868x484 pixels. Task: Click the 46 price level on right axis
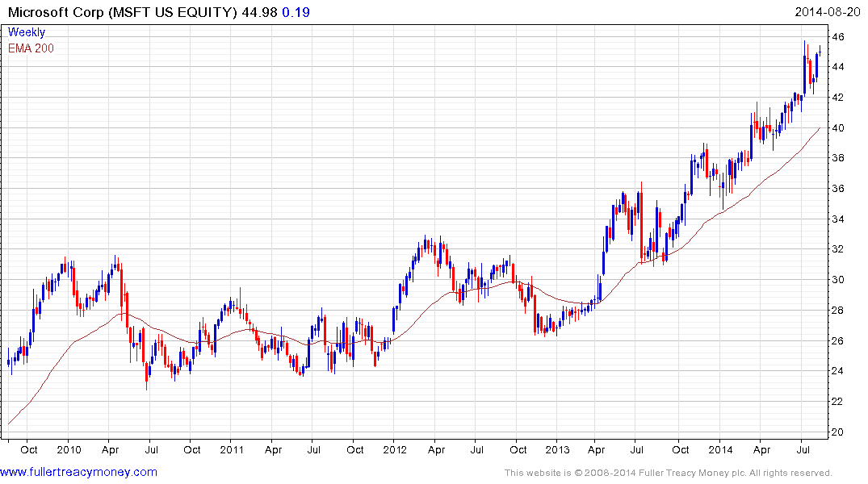(x=839, y=37)
